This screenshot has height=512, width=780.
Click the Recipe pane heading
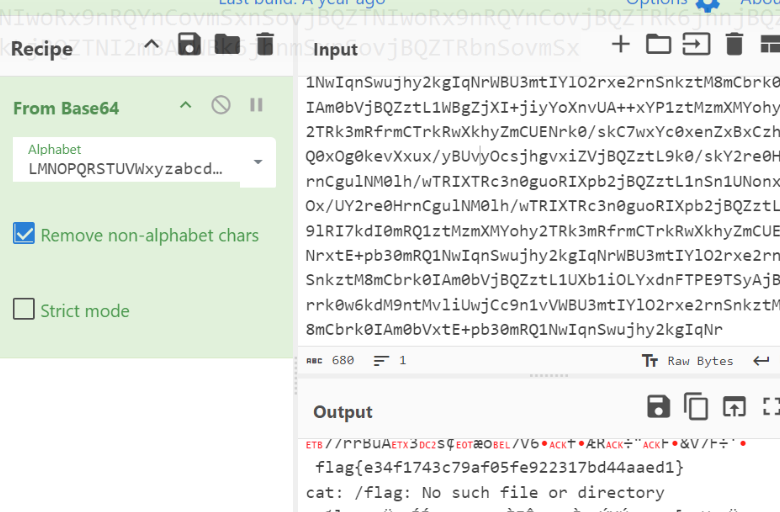pos(42,49)
